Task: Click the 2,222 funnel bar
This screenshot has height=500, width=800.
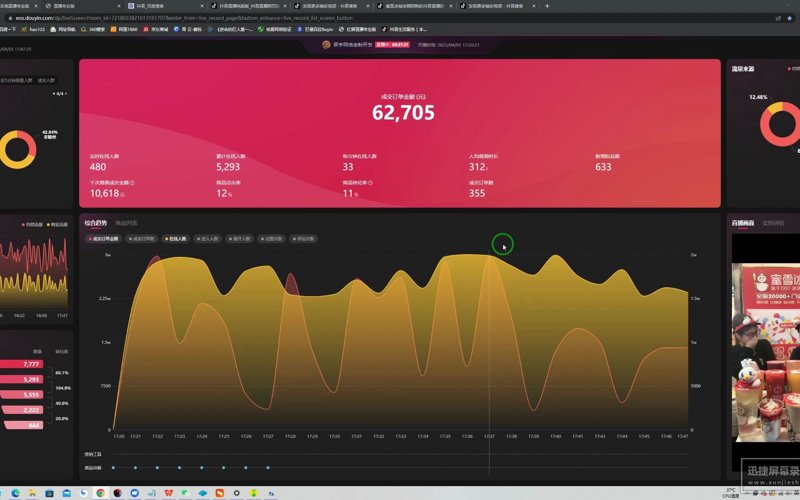Action: point(22,410)
